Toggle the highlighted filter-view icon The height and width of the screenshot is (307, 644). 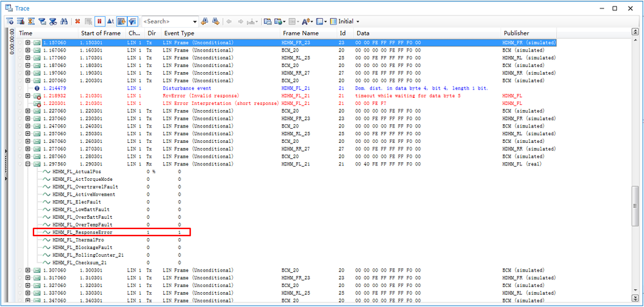(133, 21)
